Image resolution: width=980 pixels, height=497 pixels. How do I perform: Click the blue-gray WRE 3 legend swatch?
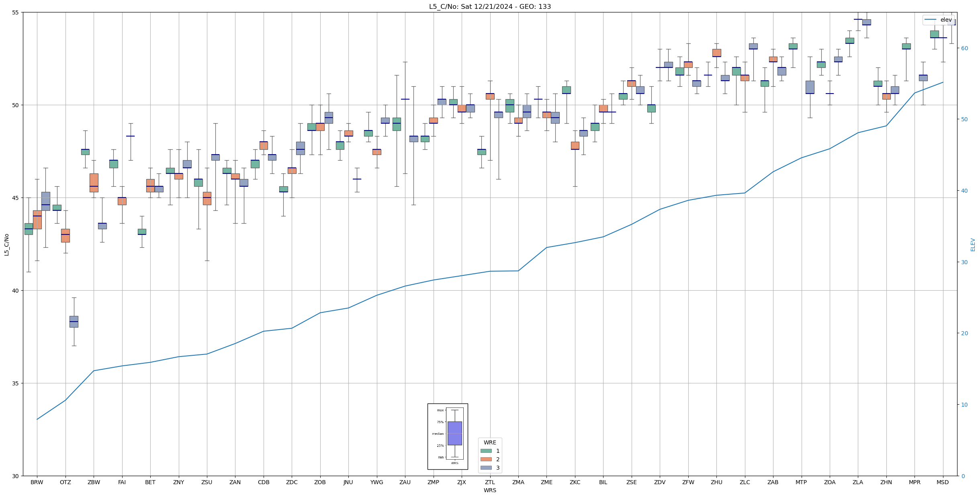486,468
